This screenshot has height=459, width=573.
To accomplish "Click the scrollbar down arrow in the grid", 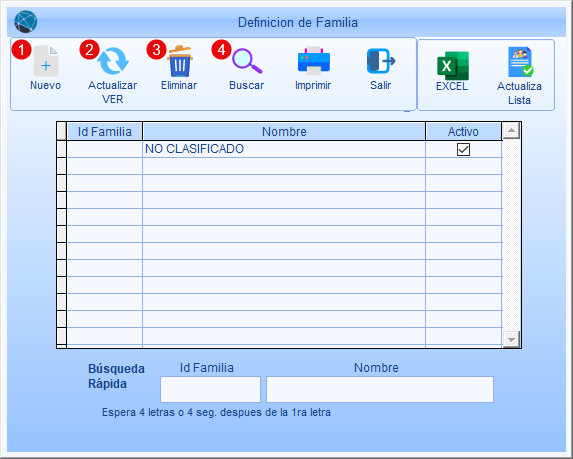I will [511, 339].
